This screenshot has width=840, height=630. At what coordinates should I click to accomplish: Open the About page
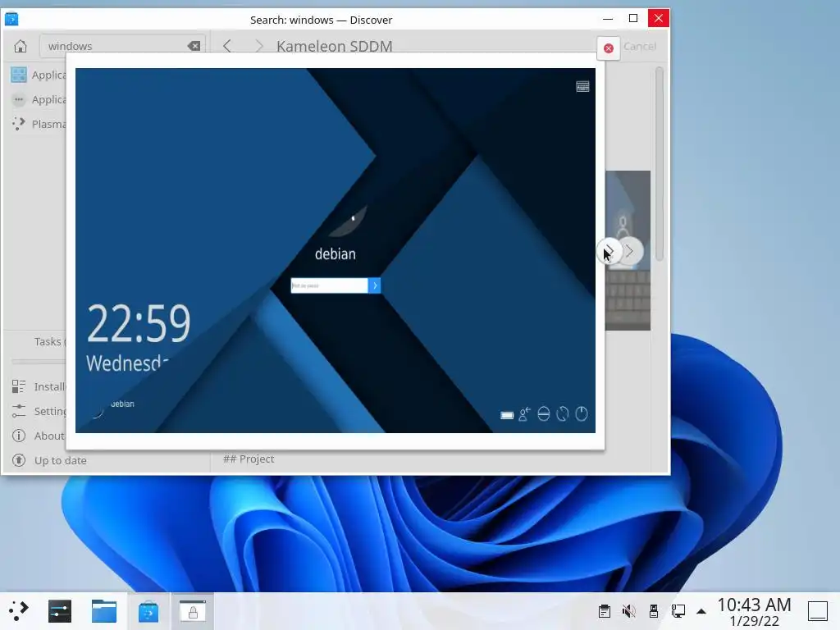tap(38, 436)
